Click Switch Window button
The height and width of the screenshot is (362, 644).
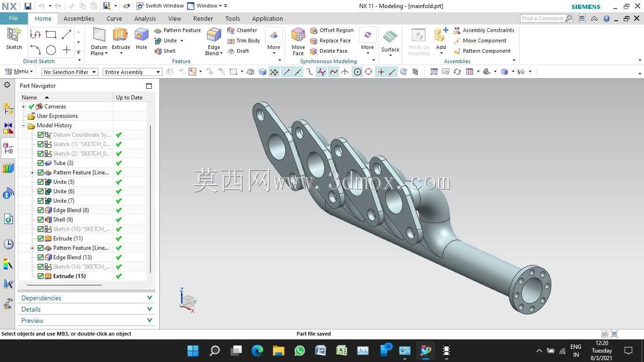(160, 6)
